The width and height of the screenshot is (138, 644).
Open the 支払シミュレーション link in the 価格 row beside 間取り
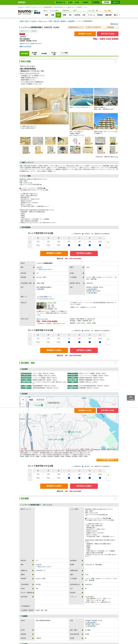(x=45, y=269)
